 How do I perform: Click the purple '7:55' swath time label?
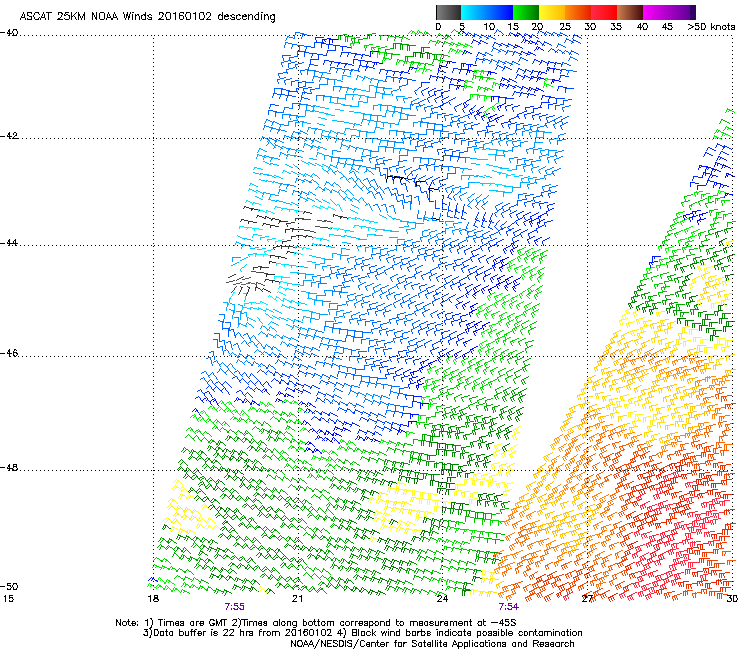click(235, 607)
